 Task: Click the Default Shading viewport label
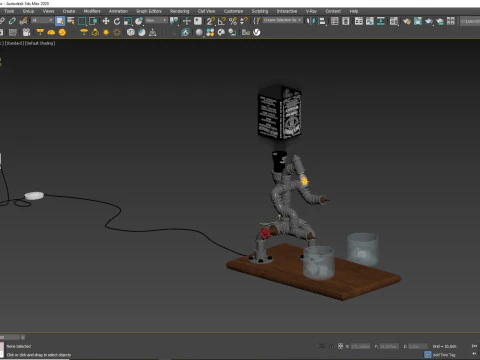point(40,43)
